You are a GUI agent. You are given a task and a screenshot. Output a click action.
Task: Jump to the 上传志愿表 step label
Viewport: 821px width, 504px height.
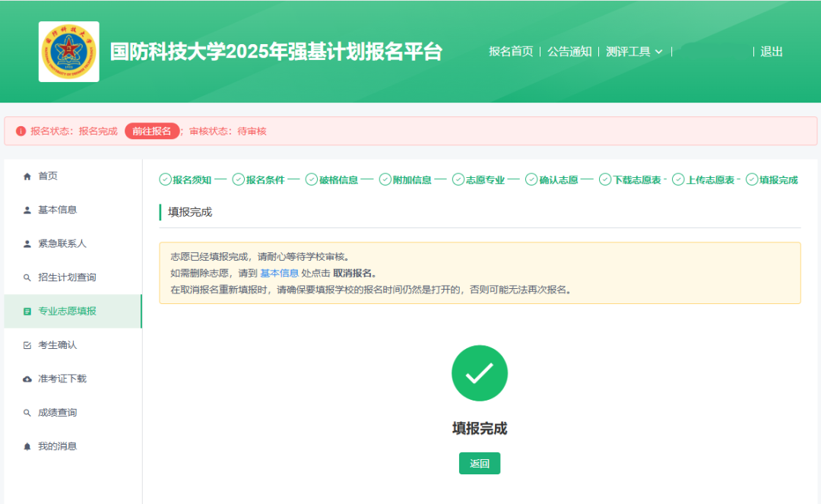711,180
